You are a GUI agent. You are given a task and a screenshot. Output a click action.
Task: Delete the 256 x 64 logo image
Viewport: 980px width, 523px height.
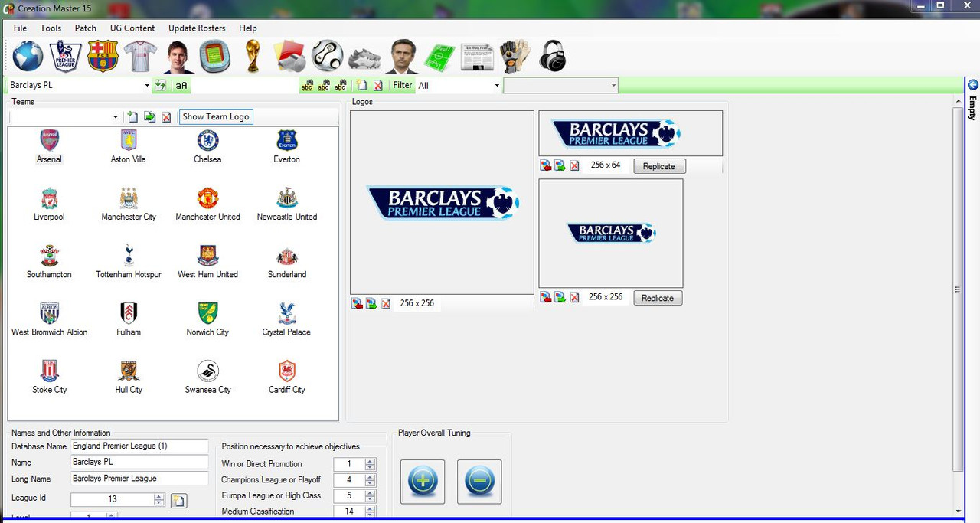(x=574, y=165)
